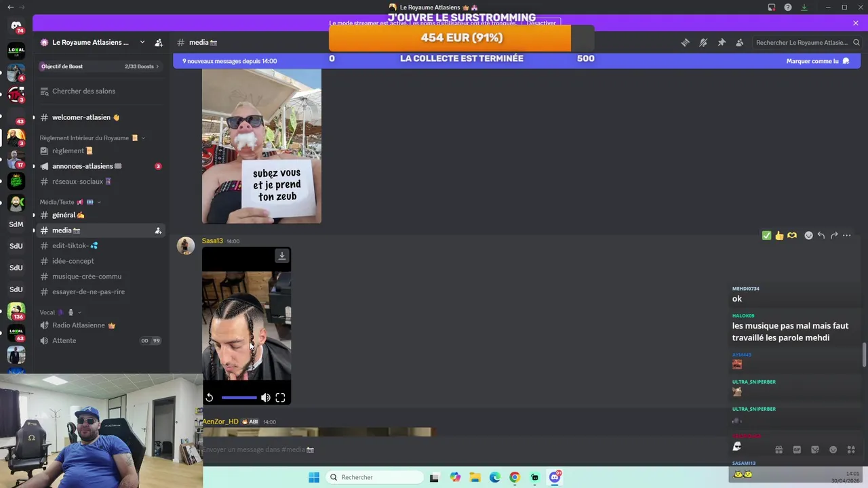This screenshot has width=868, height=488.
Task: Click the green download update icon
Action: pos(804,7)
